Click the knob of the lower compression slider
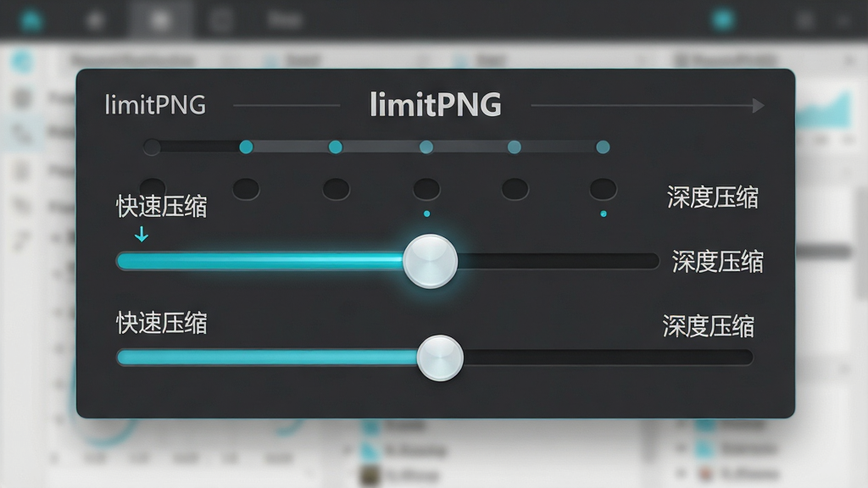 coord(440,358)
